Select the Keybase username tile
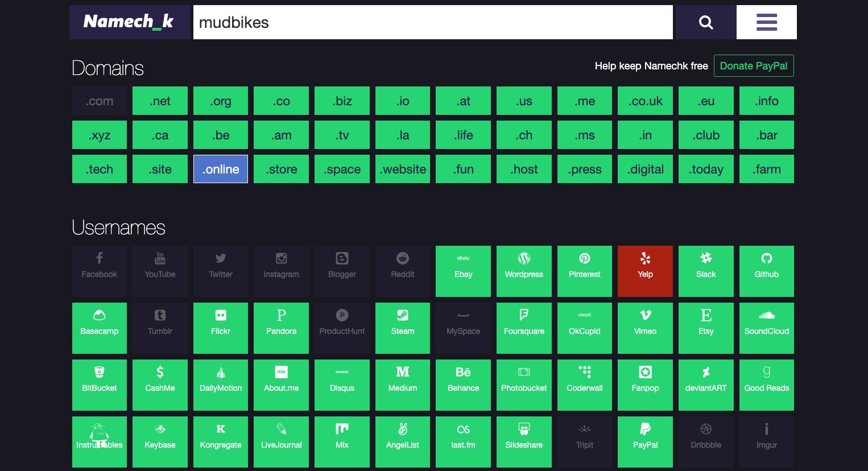 click(160, 442)
